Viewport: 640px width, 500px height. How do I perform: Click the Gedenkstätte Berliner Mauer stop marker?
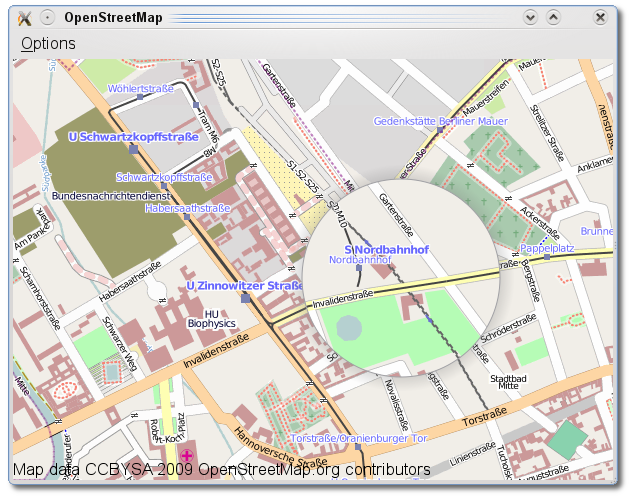440,132
